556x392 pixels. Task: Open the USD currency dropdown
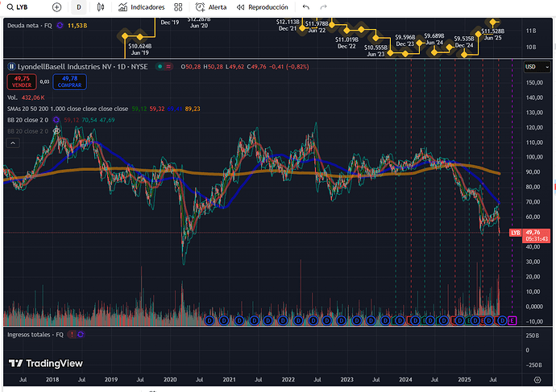pos(537,67)
